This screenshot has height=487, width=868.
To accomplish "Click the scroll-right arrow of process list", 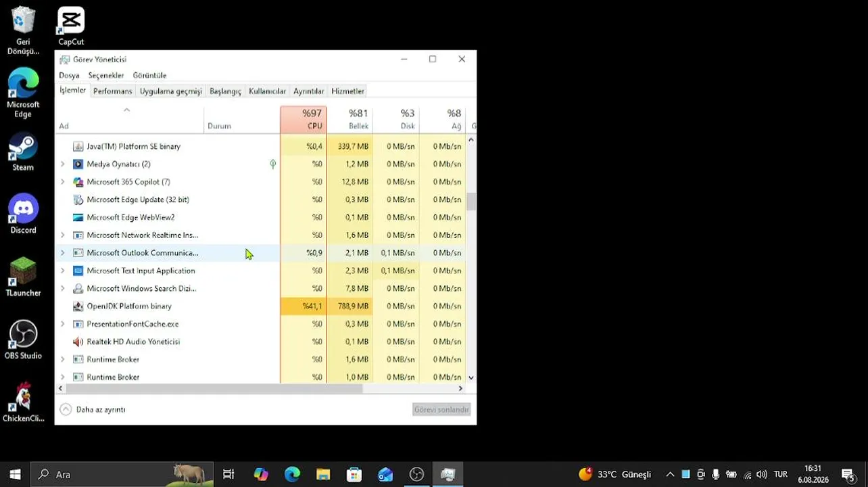I will (461, 388).
